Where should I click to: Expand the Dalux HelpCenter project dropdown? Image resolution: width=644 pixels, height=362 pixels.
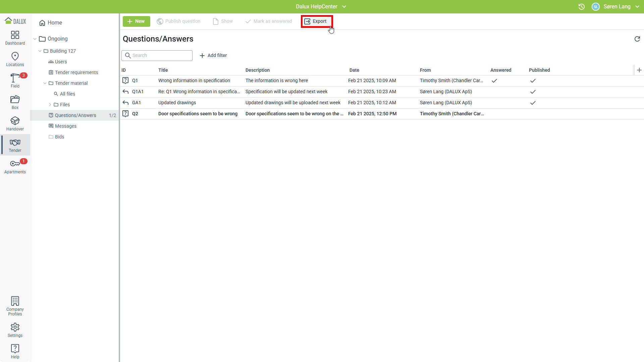pyautogui.click(x=344, y=7)
